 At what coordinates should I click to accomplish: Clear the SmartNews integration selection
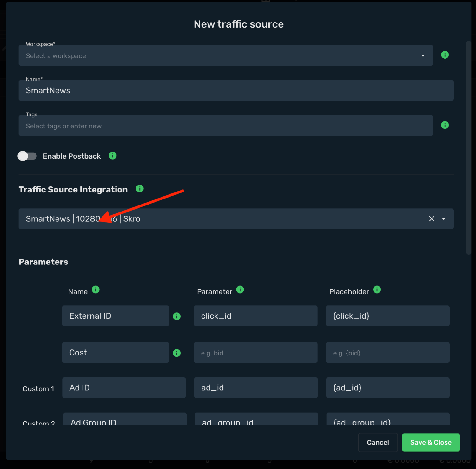pyautogui.click(x=432, y=219)
